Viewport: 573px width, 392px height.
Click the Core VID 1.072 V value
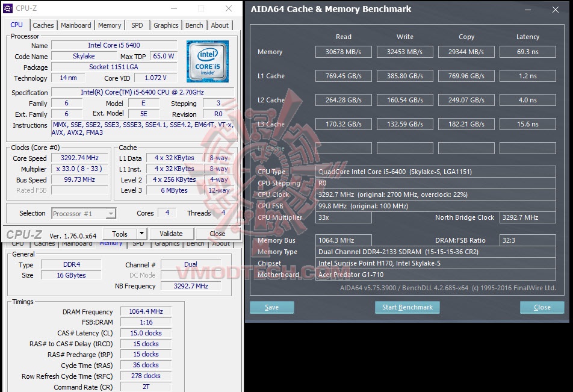[x=156, y=78]
